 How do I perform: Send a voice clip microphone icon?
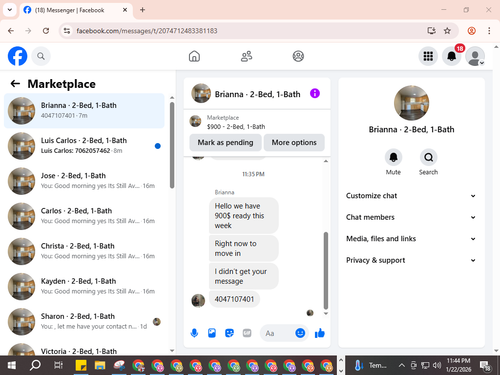194,333
